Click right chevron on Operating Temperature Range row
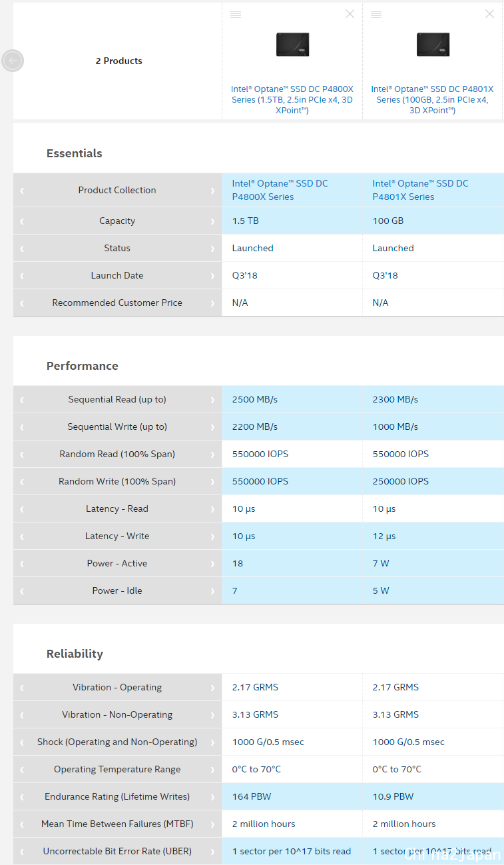 coord(212,770)
